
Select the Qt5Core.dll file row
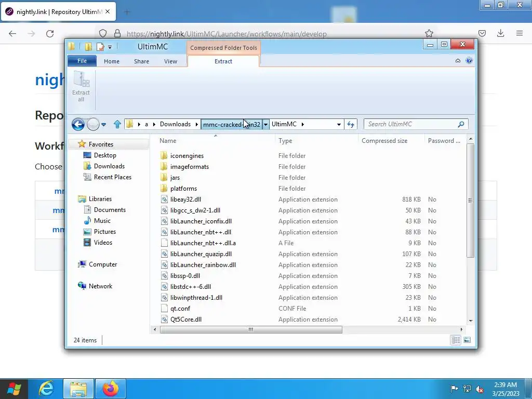(309, 320)
